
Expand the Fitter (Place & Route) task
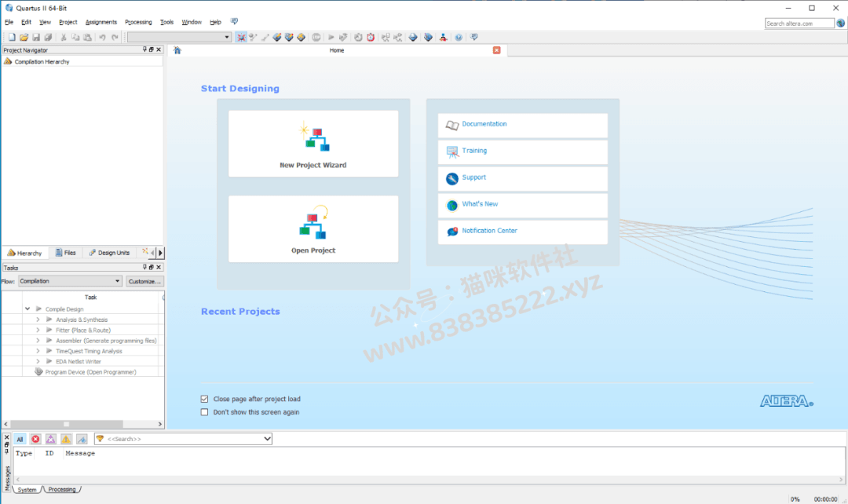point(38,330)
